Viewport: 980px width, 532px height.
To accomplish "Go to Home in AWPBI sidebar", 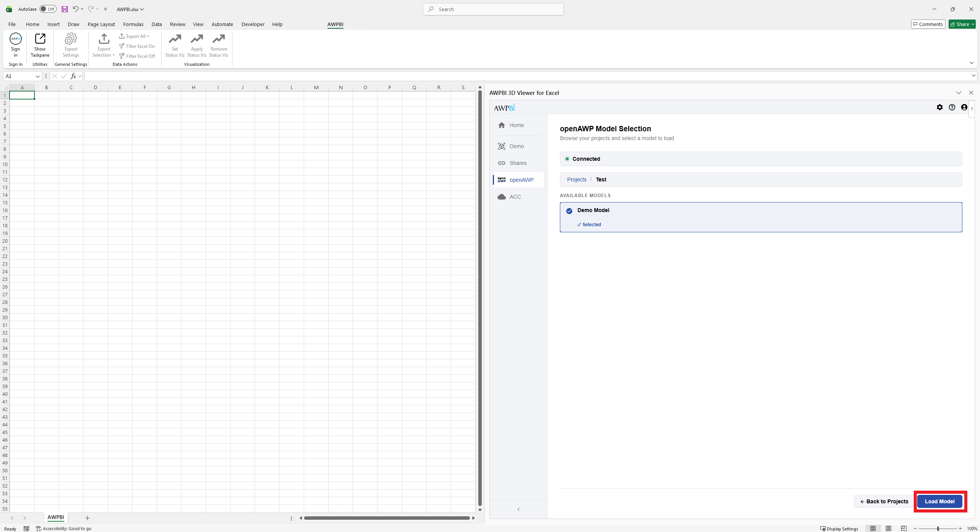I will pos(519,125).
